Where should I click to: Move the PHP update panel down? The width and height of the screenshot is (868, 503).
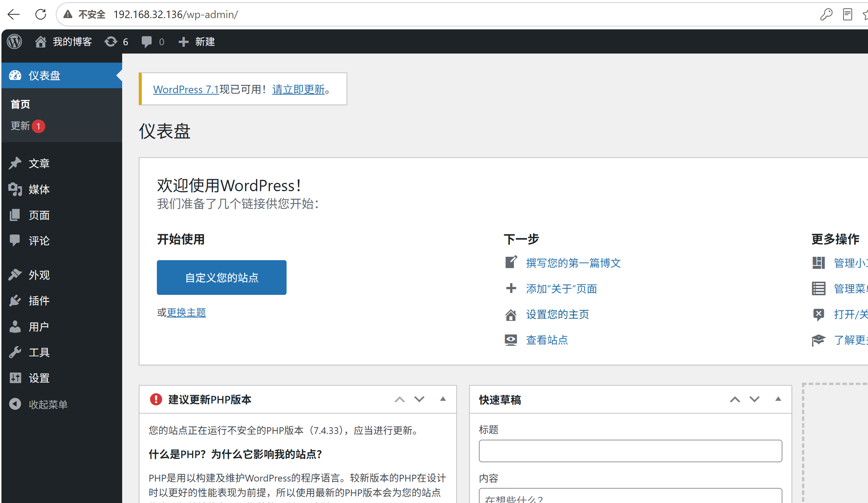pyautogui.click(x=419, y=399)
